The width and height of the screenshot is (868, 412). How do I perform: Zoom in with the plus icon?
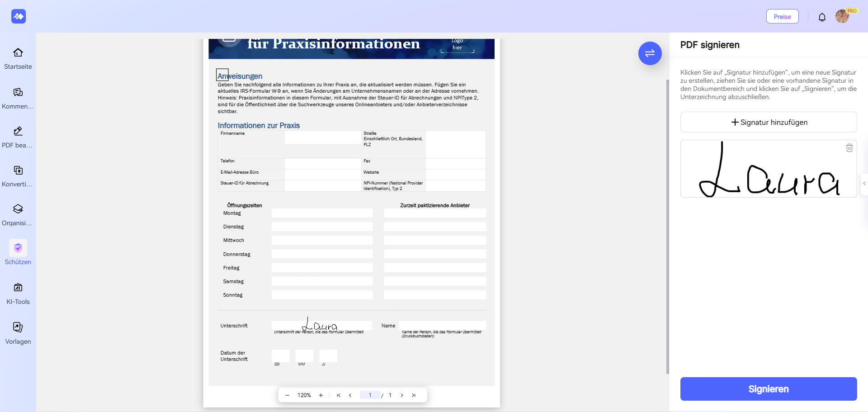pyautogui.click(x=321, y=395)
